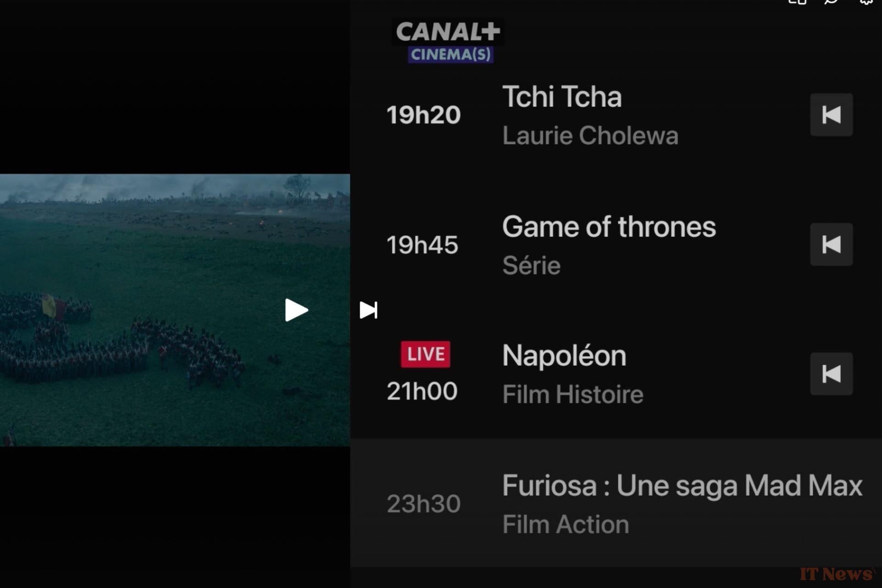Open the channel guide icon
Image resolution: width=882 pixels, height=588 pixels.
pos(797,2)
